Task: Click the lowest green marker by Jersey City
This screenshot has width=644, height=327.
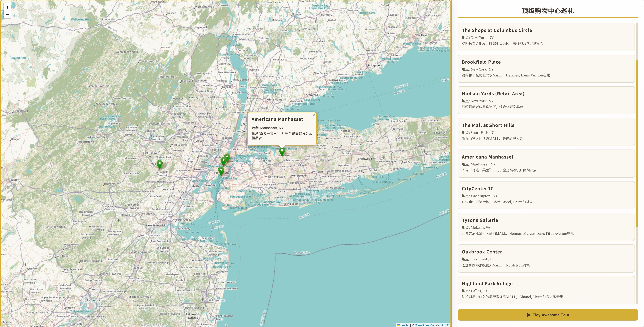Action: click(x=221, y=171)
